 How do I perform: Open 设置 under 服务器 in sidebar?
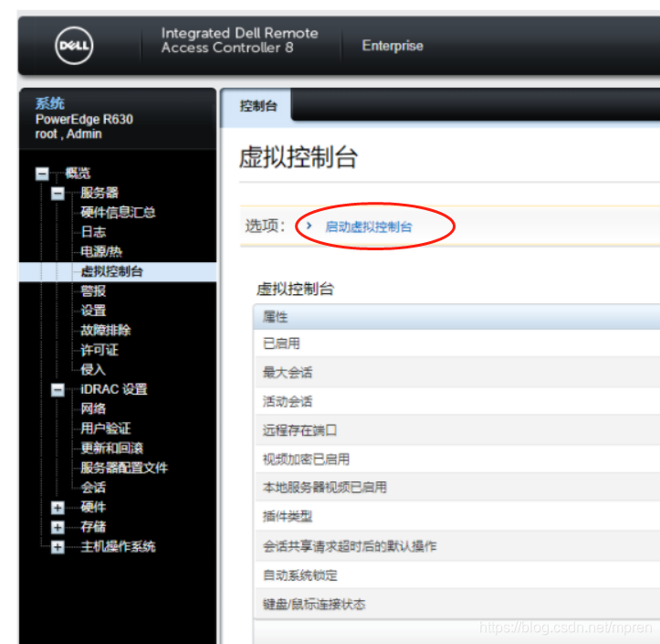[x=93, y=311]
